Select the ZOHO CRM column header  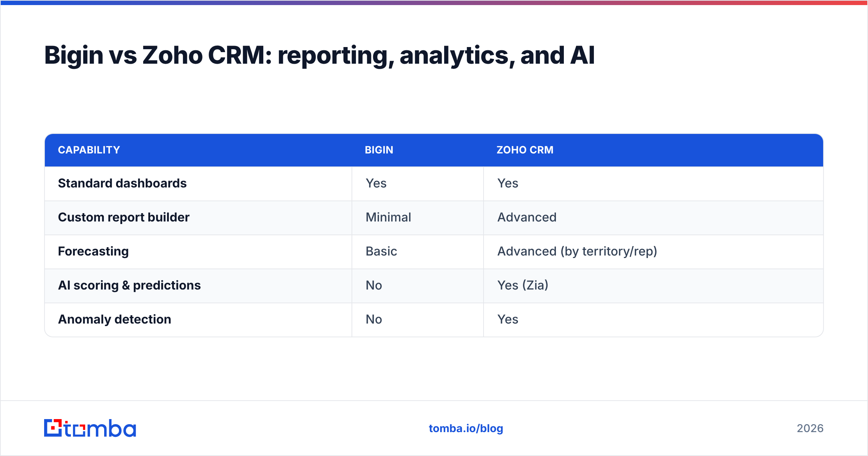point(525,150)
